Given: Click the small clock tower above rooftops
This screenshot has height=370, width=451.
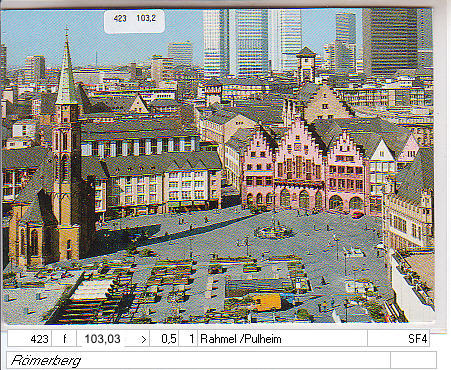Looking at the screenshot, I should coord(306,65).
